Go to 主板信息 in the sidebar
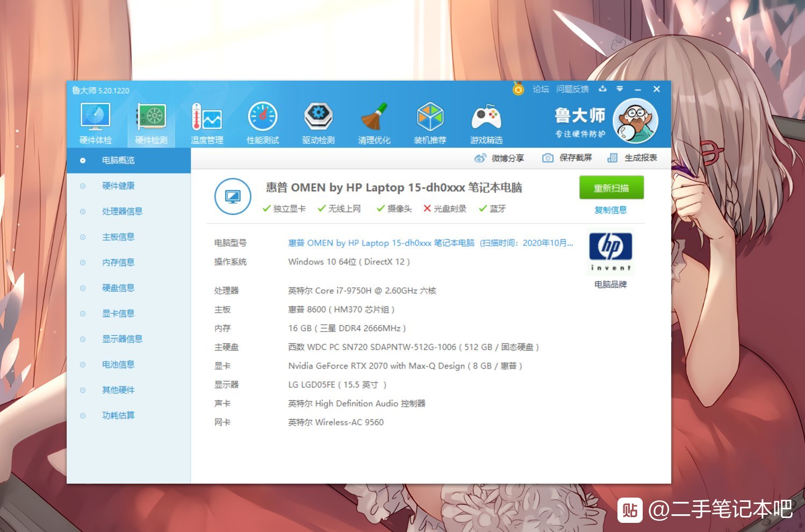The height and width of the screenshot is (532, 805). (x=129, y=237)
